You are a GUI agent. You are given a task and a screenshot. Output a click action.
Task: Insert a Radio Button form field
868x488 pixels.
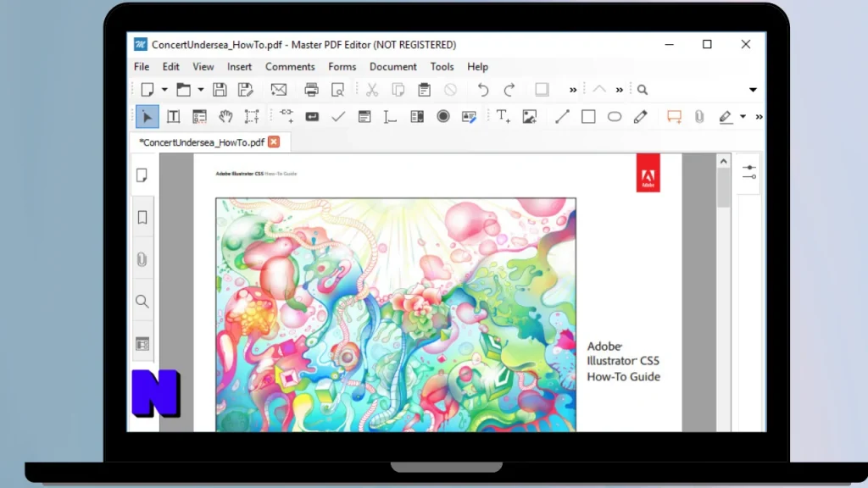443,116
